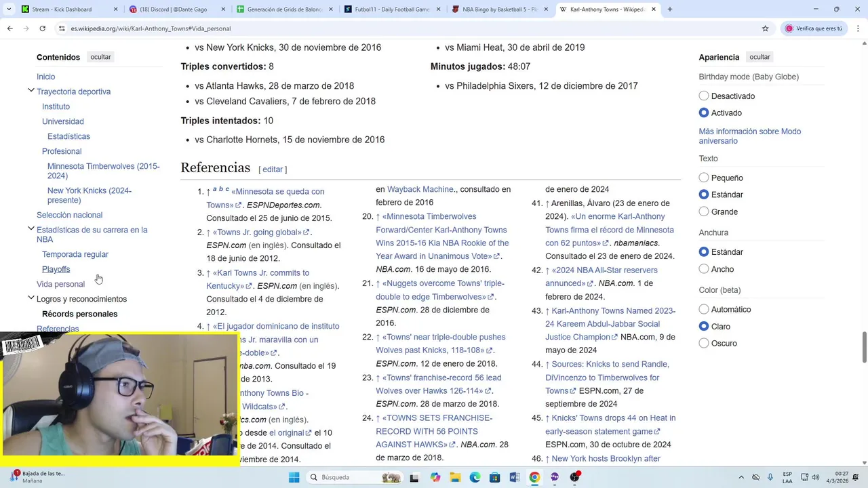Show hidden system tray icons
The image size is (868, 488).
tap(741, 477)
